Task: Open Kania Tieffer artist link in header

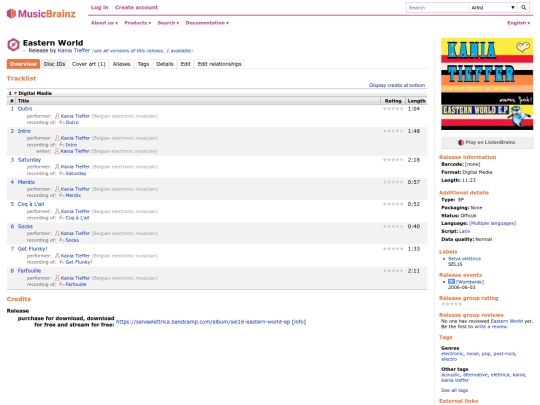Action: point(74,51)
